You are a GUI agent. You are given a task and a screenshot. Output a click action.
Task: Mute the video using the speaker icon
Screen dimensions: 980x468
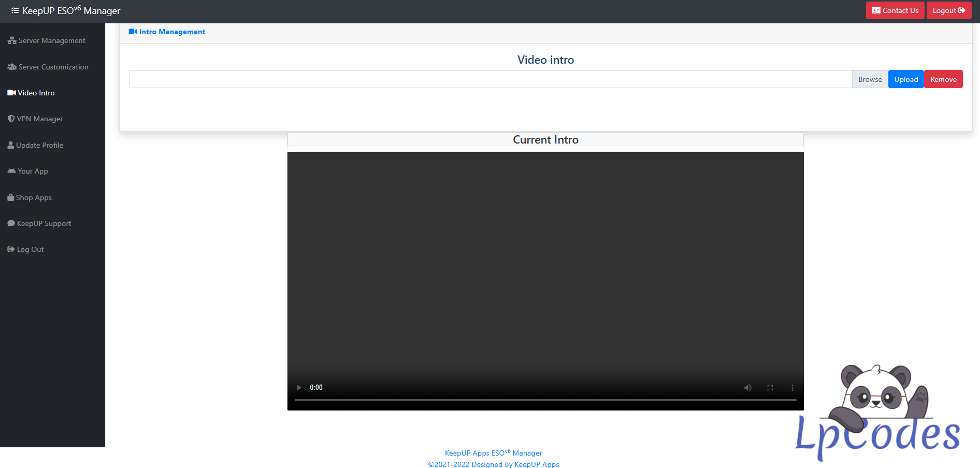[x=747, y=388]
